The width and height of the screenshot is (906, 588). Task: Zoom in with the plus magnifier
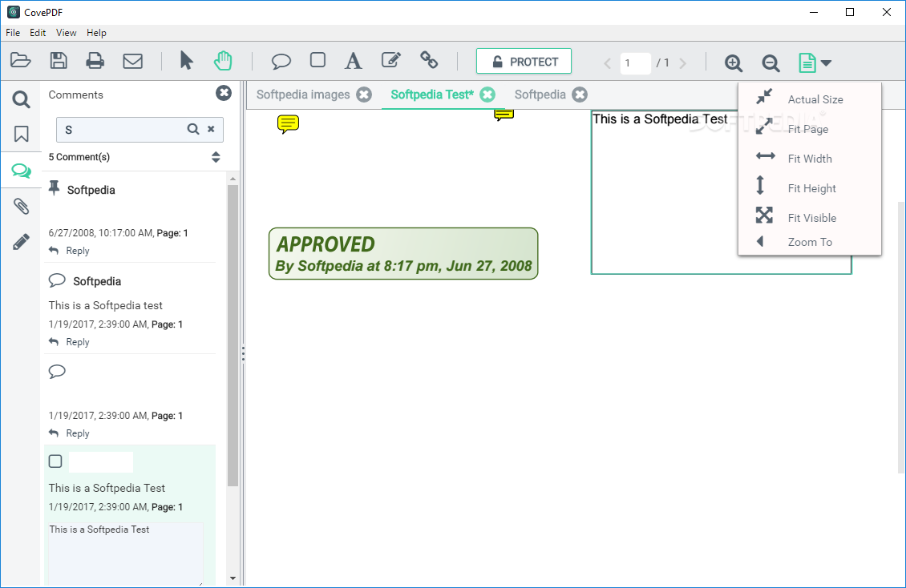734,63
